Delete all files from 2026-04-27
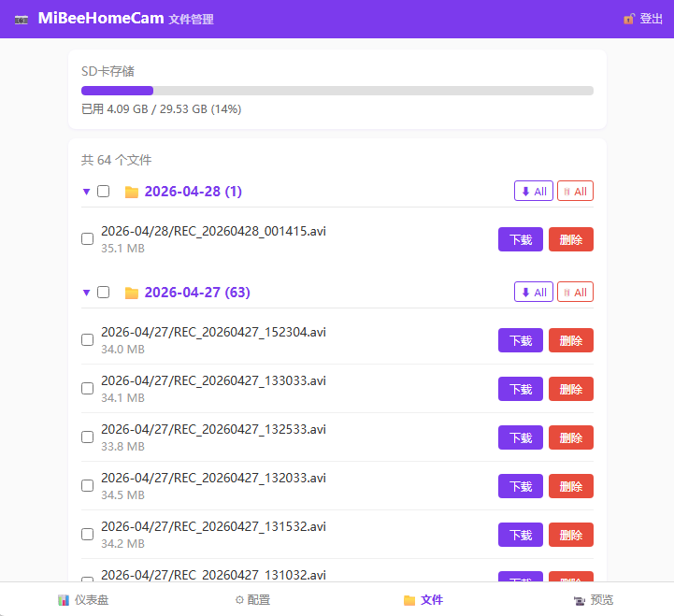 (x=575, y=292)
